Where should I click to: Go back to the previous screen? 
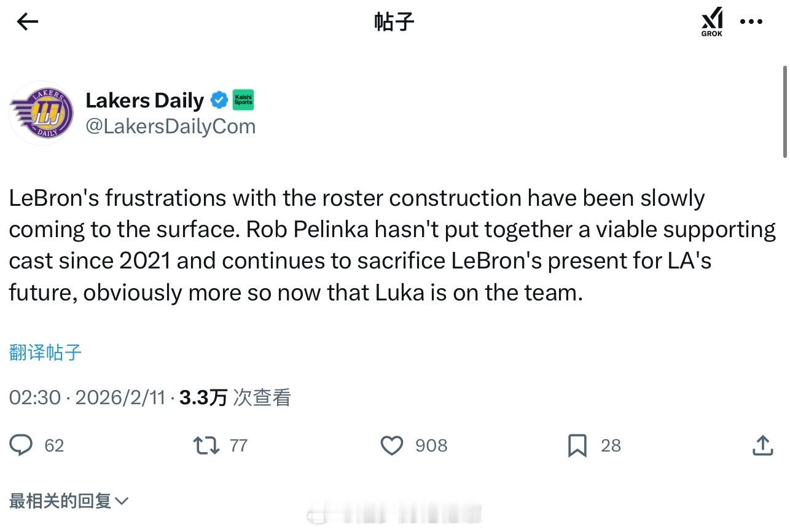[26, 21]
